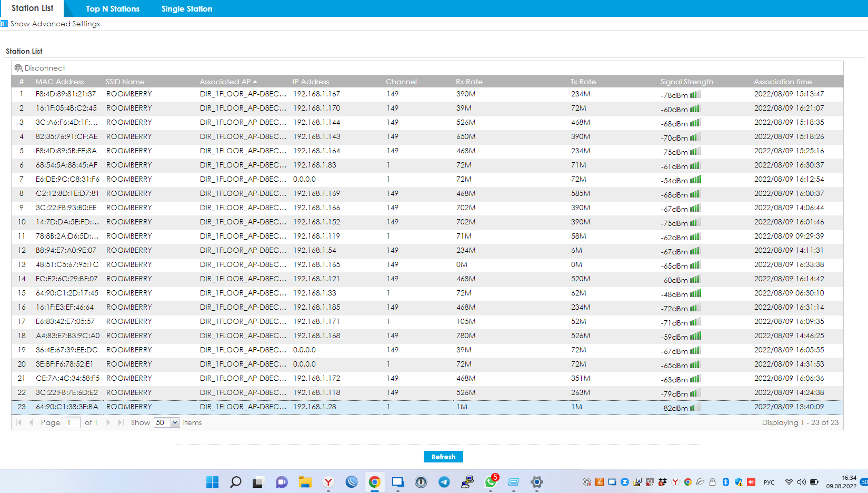Screen dimensions: 868x493
Task: Click IP address 192.168.1.118
Action: pyautogui.click(x=317, y=393)
